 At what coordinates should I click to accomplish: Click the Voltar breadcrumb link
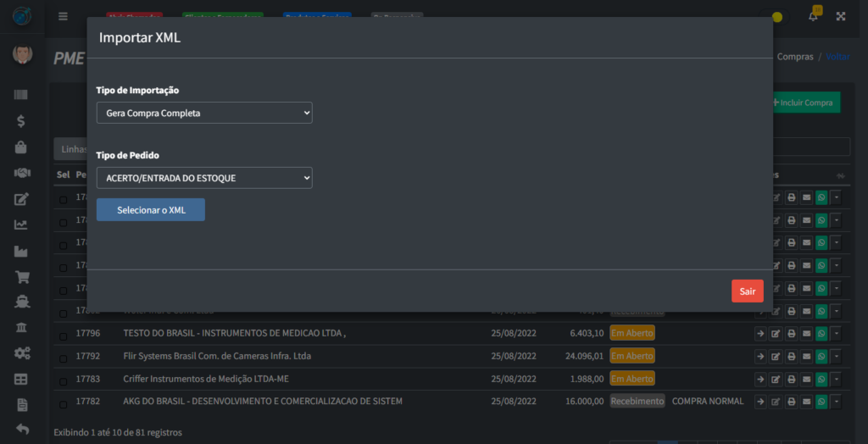point(837,57)
